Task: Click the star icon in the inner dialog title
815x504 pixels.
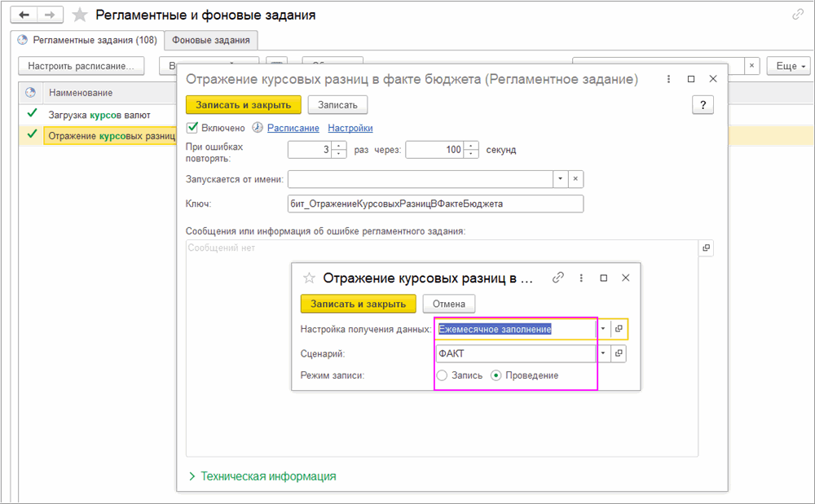Action: click(309, 278)
